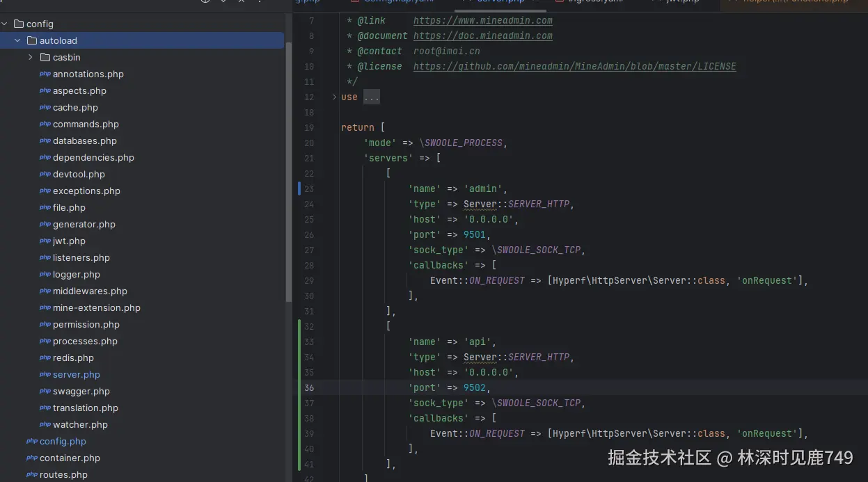Open commands.php from the tree
Viewport: 868px width, 482px height.
[86, 124]
